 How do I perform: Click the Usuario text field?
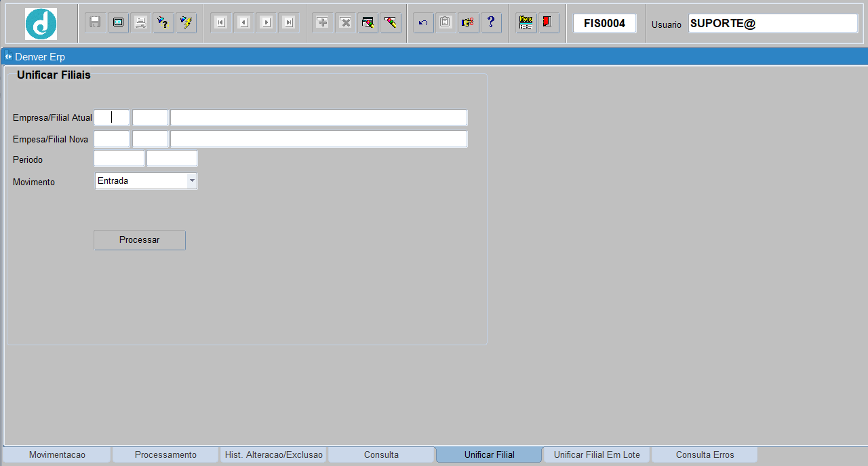pos(772,23)
